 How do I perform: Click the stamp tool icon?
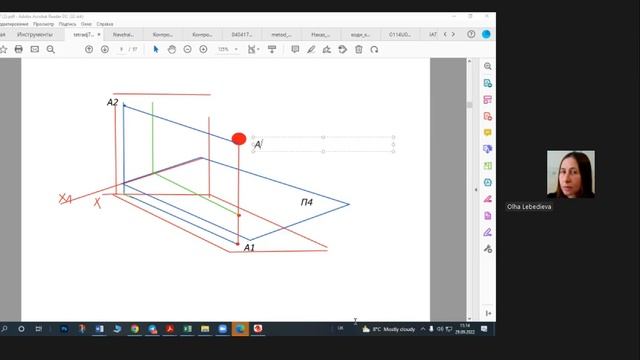343,49
